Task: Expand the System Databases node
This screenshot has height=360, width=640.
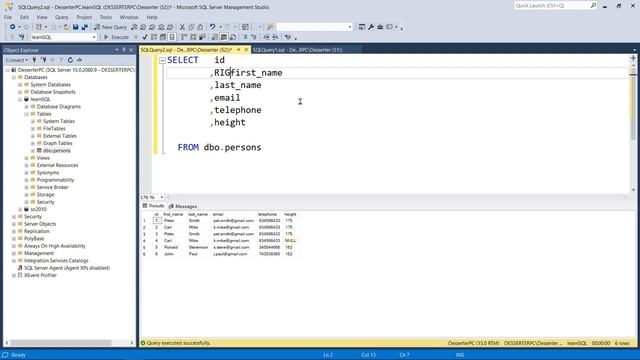Action: tap(20, 84)
